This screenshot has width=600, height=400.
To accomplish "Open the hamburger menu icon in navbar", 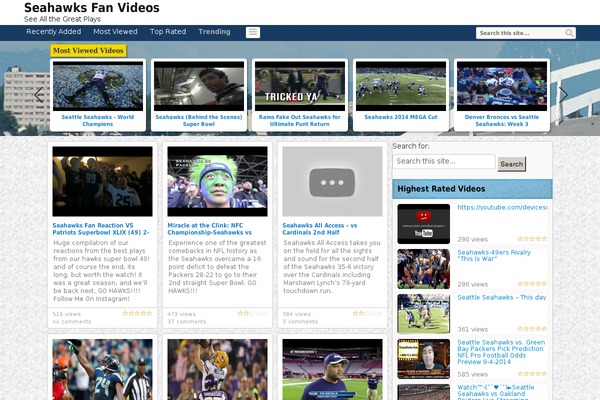I will (253, 33).
